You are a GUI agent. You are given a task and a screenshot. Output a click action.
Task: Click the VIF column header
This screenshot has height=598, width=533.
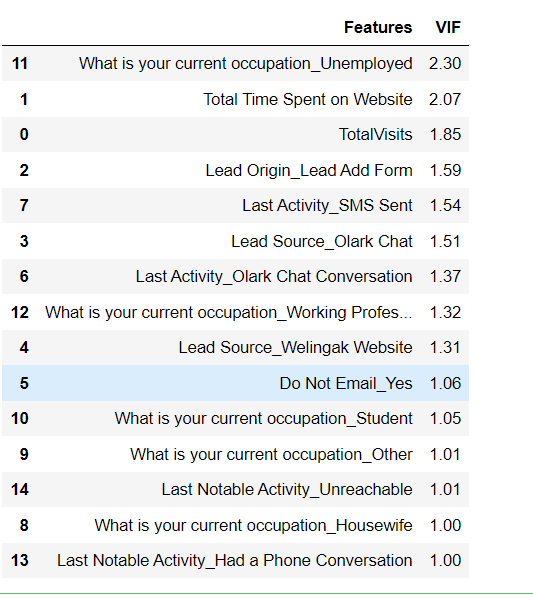[x=448, y=27]
